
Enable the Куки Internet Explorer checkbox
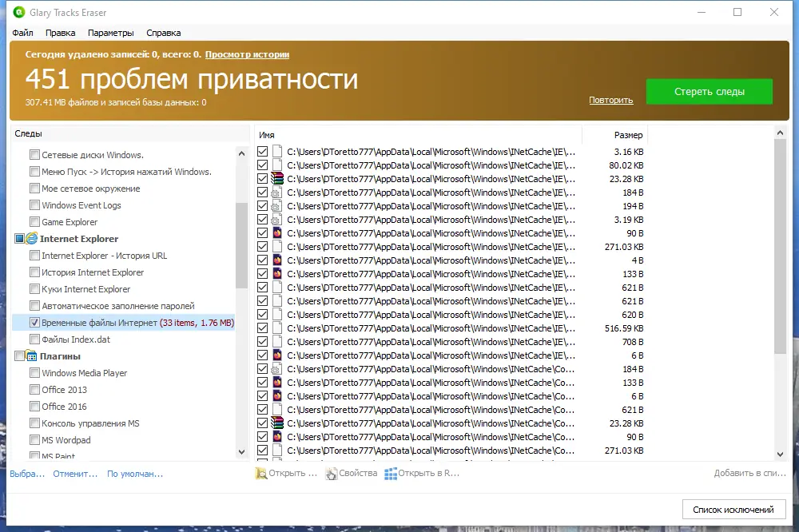pos(35,288)
